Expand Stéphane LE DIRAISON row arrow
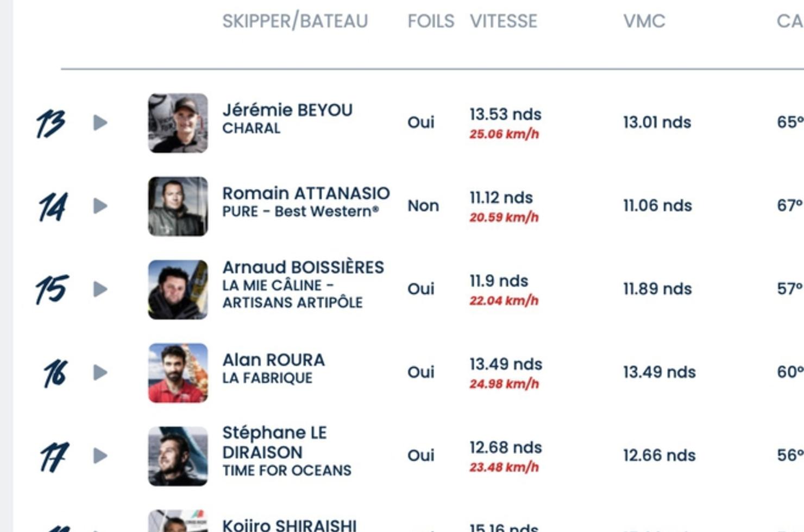The height and width of the screenshot is (532, 804). click(x=100, y=455)
